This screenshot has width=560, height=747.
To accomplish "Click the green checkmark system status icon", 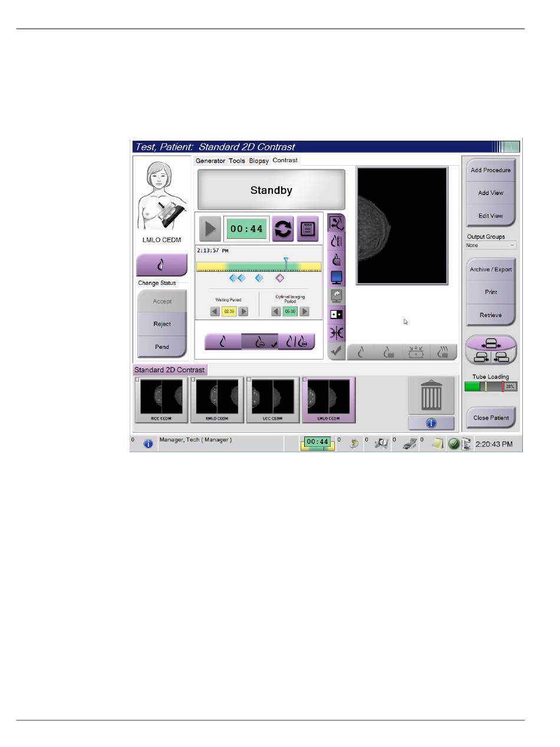I will [x=453, y=444].
